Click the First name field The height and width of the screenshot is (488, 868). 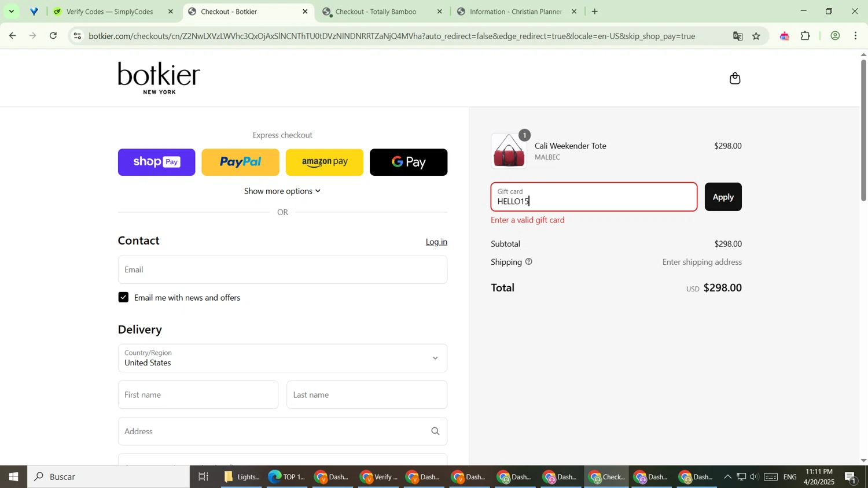point(198,395)
